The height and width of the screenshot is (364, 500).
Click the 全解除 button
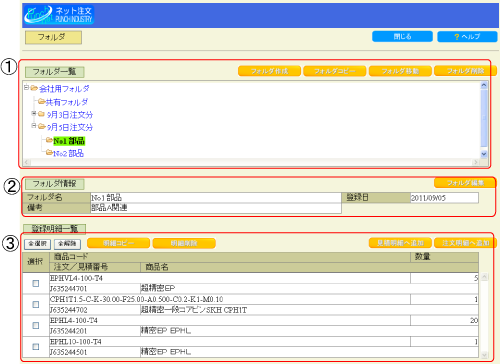click(67, 244)
